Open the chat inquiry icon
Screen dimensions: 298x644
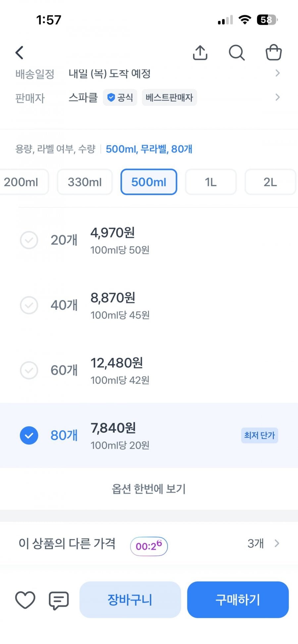tap(59, 600)
